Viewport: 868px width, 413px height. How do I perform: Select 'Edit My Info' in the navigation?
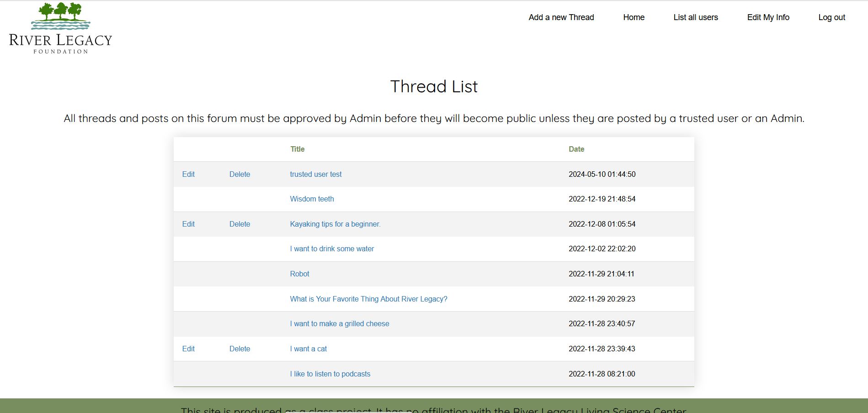[768, 17]
